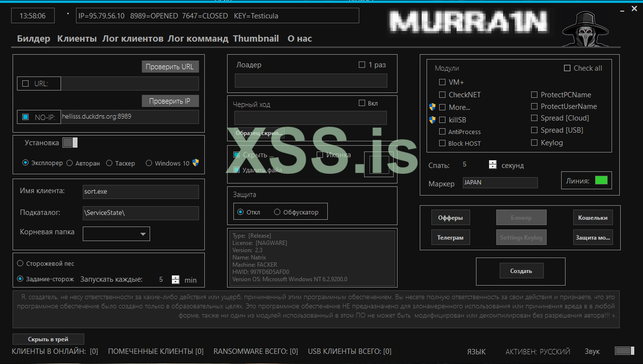This screenshot has width=643, height=364.
Task: Tick the URL checkbox
Action: tap(25, 84)
